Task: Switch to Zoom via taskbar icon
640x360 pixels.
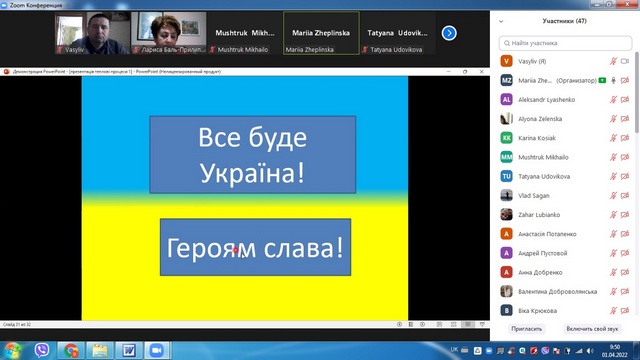Action: click(156, 351)
